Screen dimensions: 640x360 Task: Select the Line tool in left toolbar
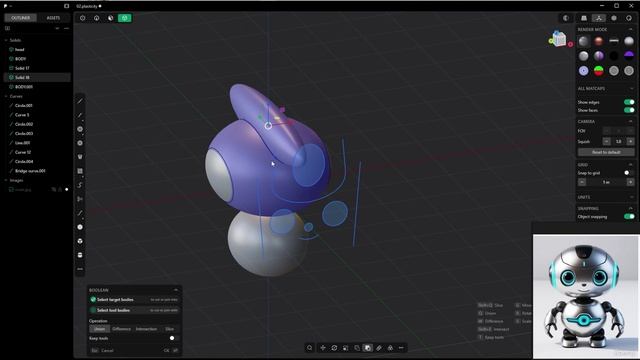[x=80, y=101]
